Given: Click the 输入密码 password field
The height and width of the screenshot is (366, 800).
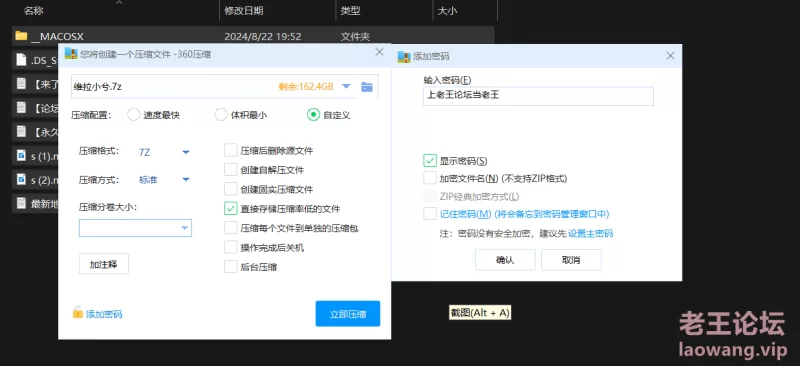Looking at the screenshot, I should (538, 96).
